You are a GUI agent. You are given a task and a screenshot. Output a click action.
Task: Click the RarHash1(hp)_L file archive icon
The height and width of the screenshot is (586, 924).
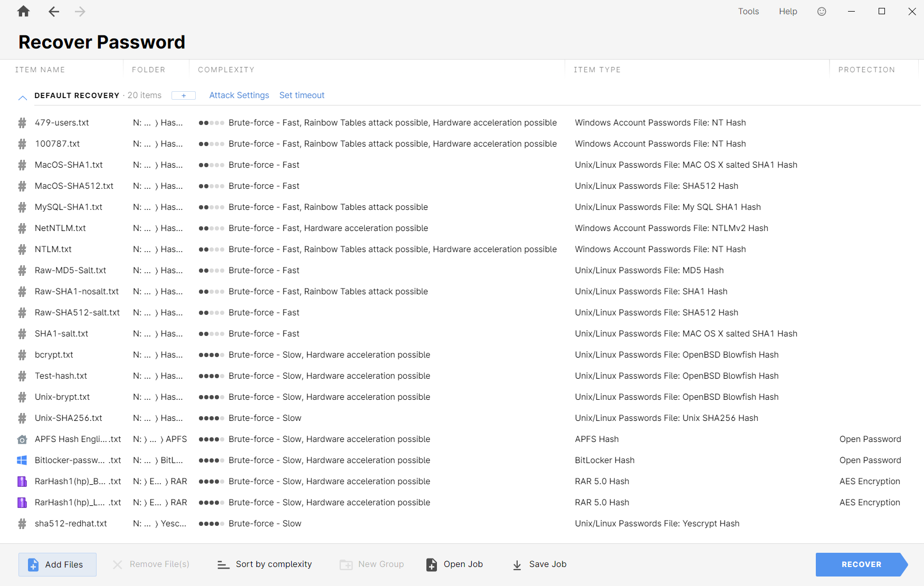(22, 503)
